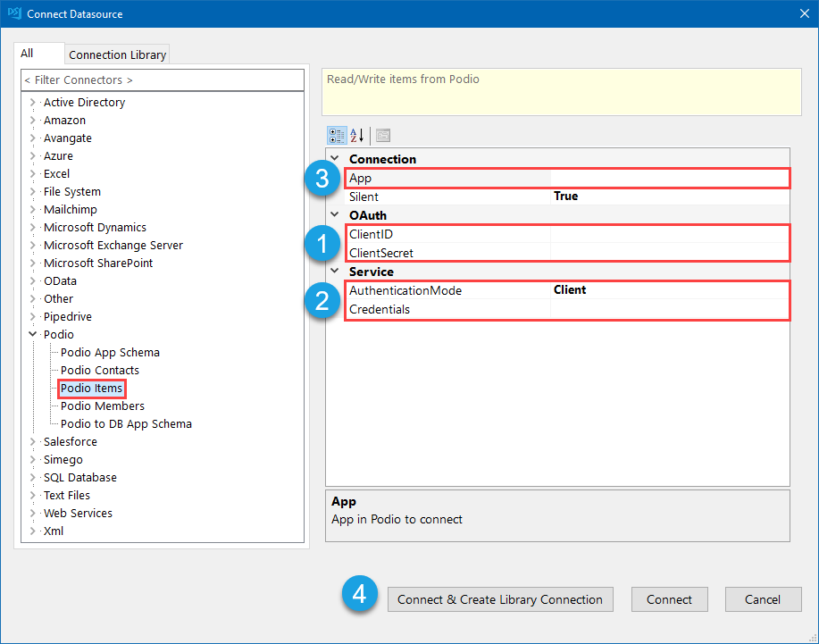Click the Silent property value True
Viewport: 819px width, 644px height.
tap(670, 197)
